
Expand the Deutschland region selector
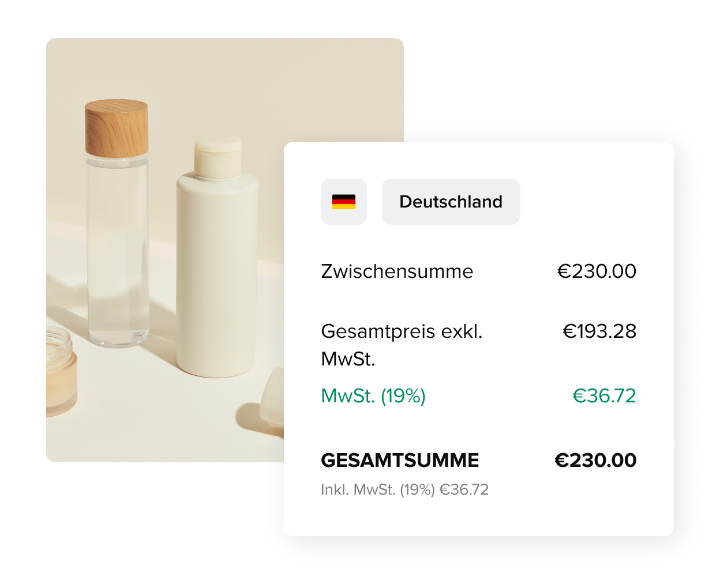(x=451, y=202)
